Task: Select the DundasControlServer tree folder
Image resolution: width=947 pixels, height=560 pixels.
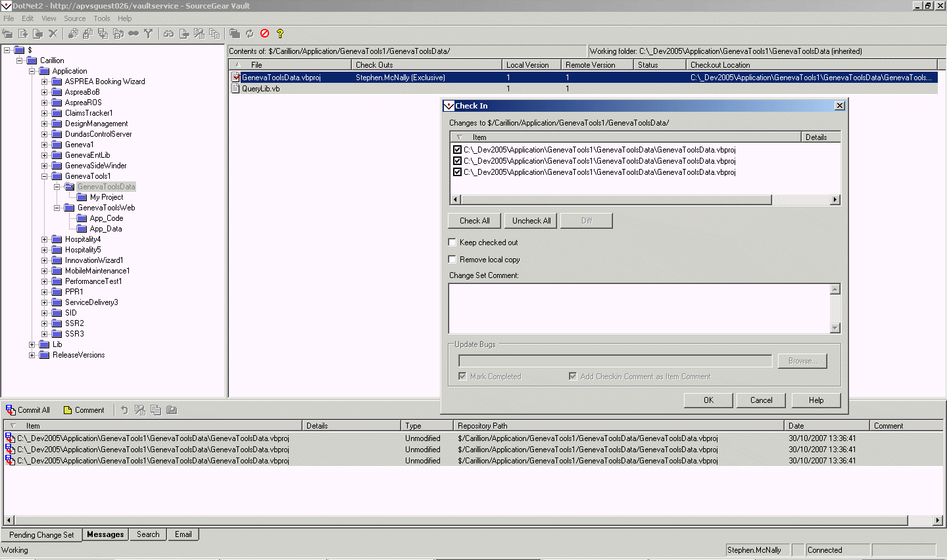Action: [x=98, y=134]
